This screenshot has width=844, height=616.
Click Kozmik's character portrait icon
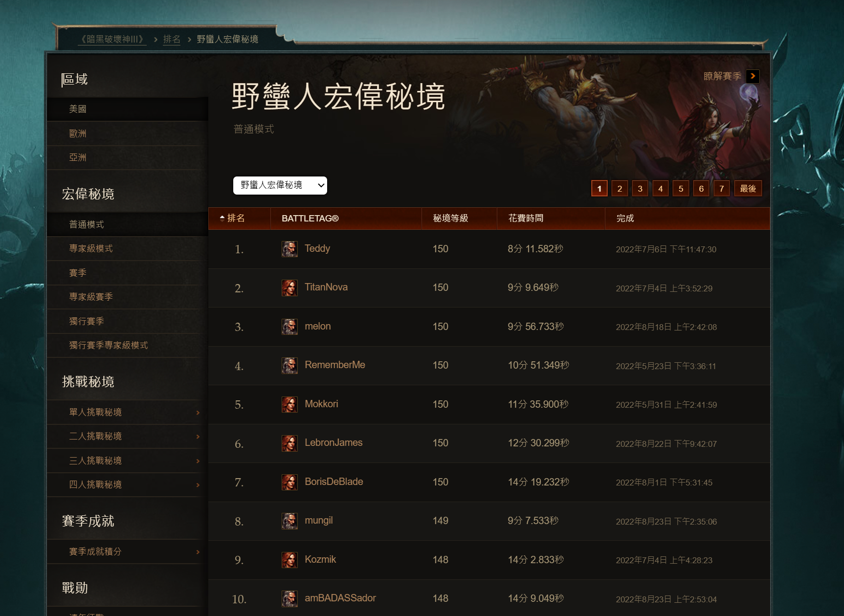(x=289, y=560)
